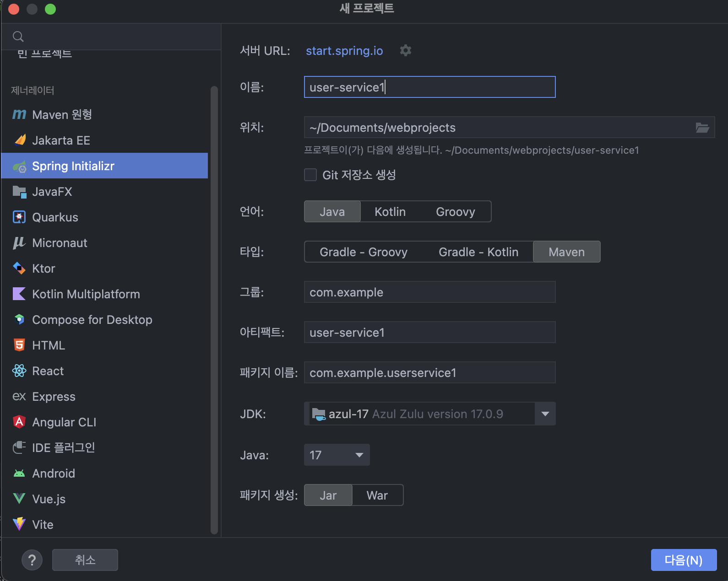
Task: Click the IDE plugin icon
Action: point(19,447)
